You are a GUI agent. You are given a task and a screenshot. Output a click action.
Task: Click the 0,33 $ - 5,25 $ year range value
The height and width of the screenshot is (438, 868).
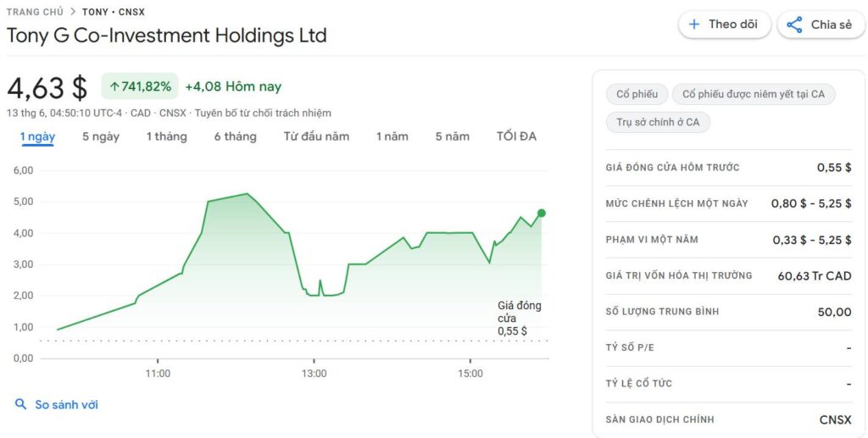click(x=812, y=240)
